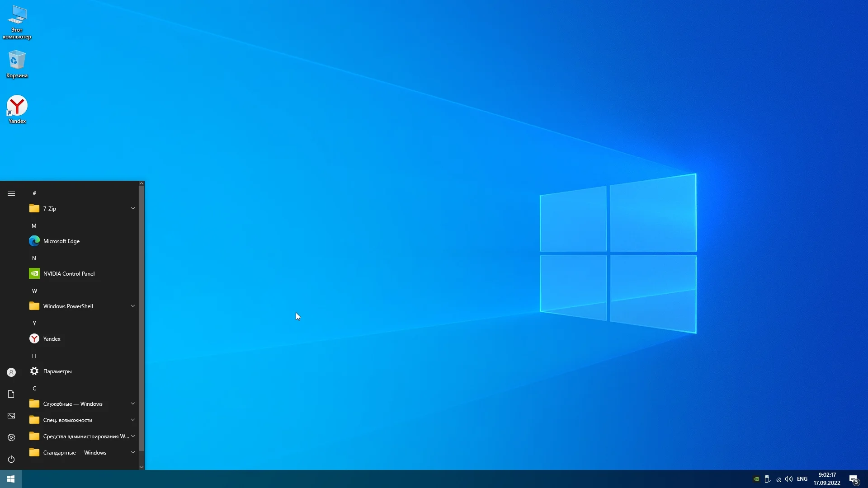Screen dimensions: 868x488
Task: Click the Power button in Start sidebar
Action: 11,459
